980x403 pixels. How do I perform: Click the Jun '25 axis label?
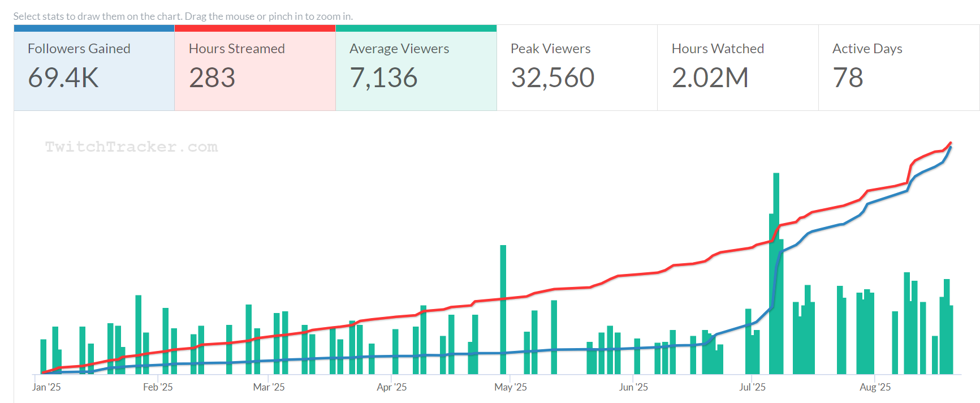coord(633,387)
